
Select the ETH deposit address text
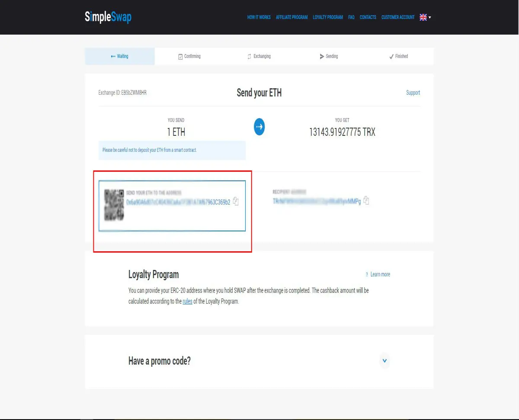point(178,202)
